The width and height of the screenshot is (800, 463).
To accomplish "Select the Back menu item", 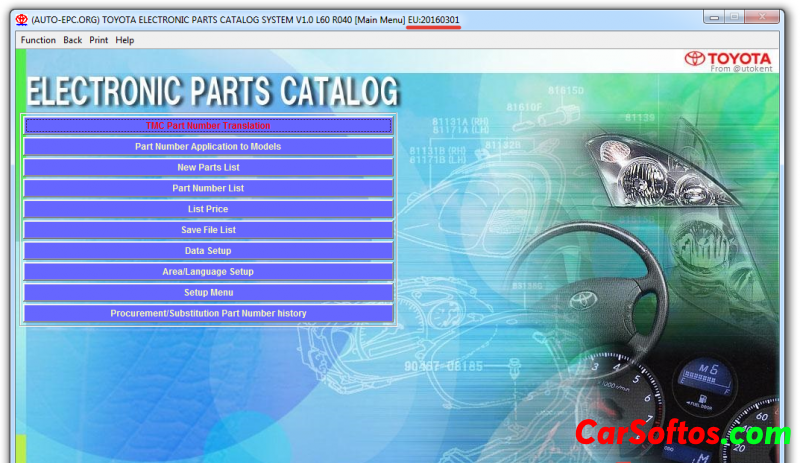I will [72, 40].
